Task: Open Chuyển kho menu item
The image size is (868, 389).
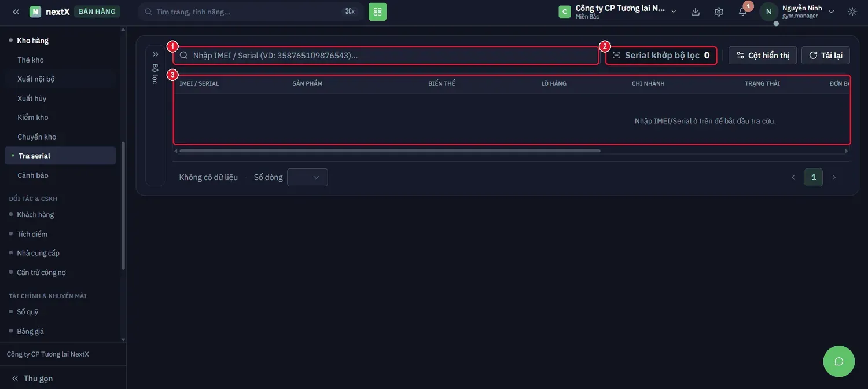Action: (37, 137)
